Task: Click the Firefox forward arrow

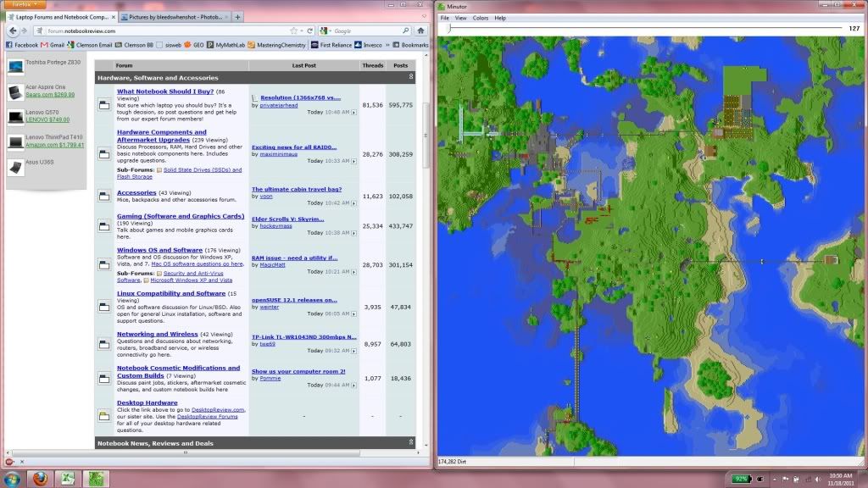Action: (23, 31)
